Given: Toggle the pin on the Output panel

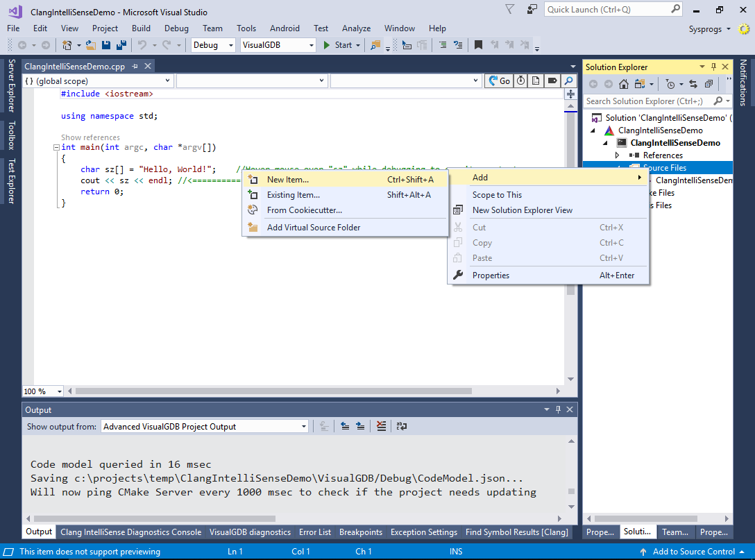Looking at the screenshot, I should coord(558,409).
